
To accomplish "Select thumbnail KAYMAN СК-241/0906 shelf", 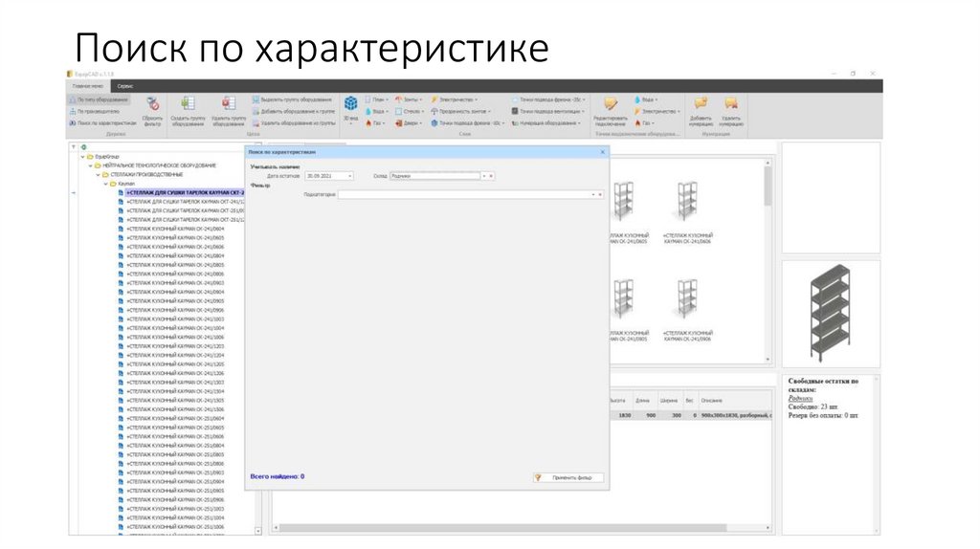I will (687, 309).
